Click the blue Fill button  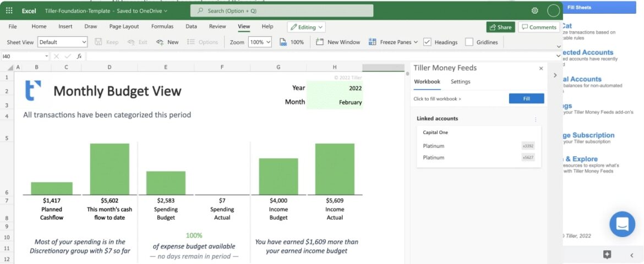tap(527, 98)
